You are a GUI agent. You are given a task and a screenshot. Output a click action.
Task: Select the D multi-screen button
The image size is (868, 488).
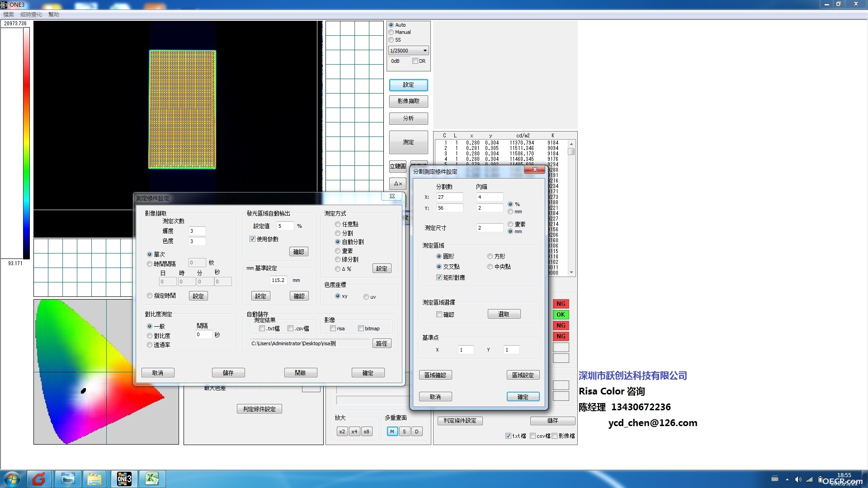pyautogui.click(x=417, y=432)
